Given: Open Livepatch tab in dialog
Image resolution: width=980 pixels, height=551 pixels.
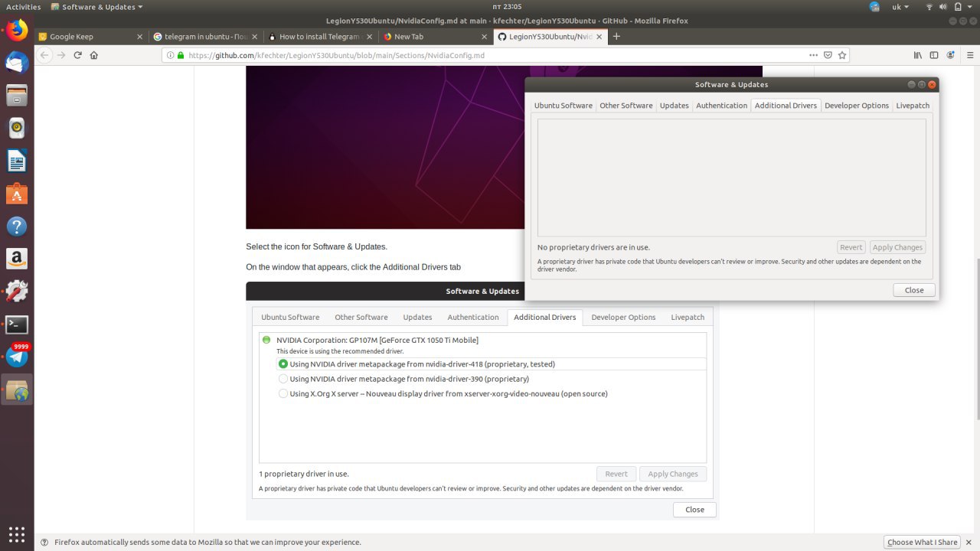Looking at the screenshot, I should tap(913, 106).
